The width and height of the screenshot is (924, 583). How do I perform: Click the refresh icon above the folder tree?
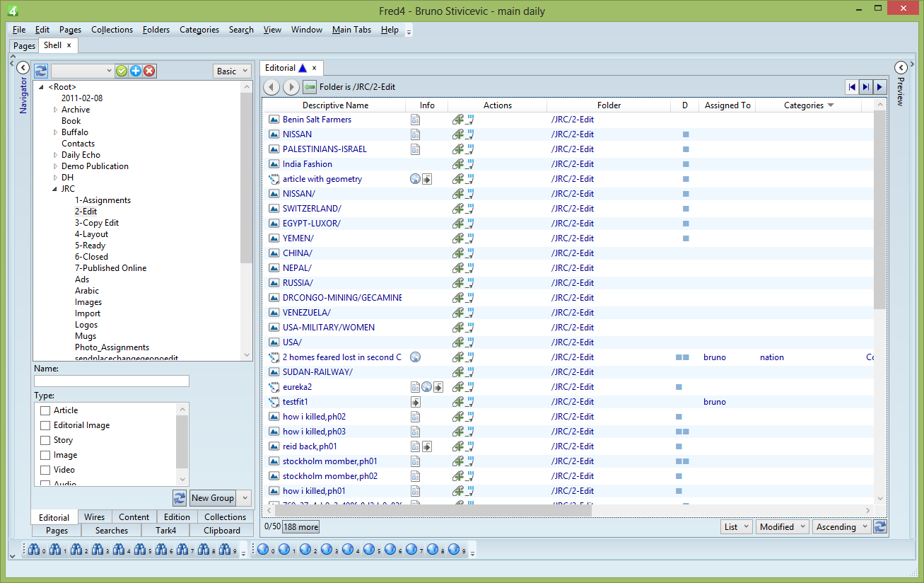[41, 71]
